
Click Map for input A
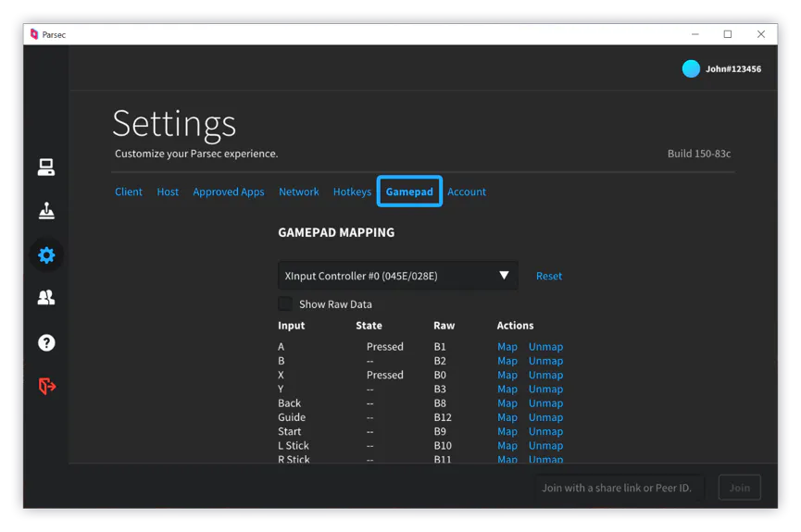(x=507, y=347)
